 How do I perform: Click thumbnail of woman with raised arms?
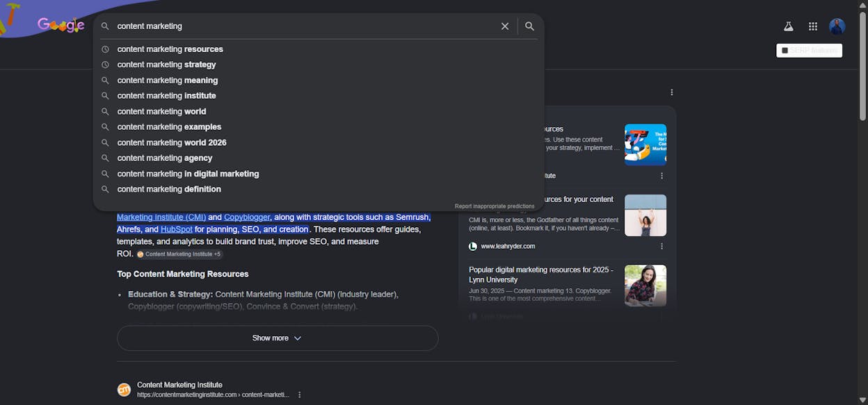(645, 215)
